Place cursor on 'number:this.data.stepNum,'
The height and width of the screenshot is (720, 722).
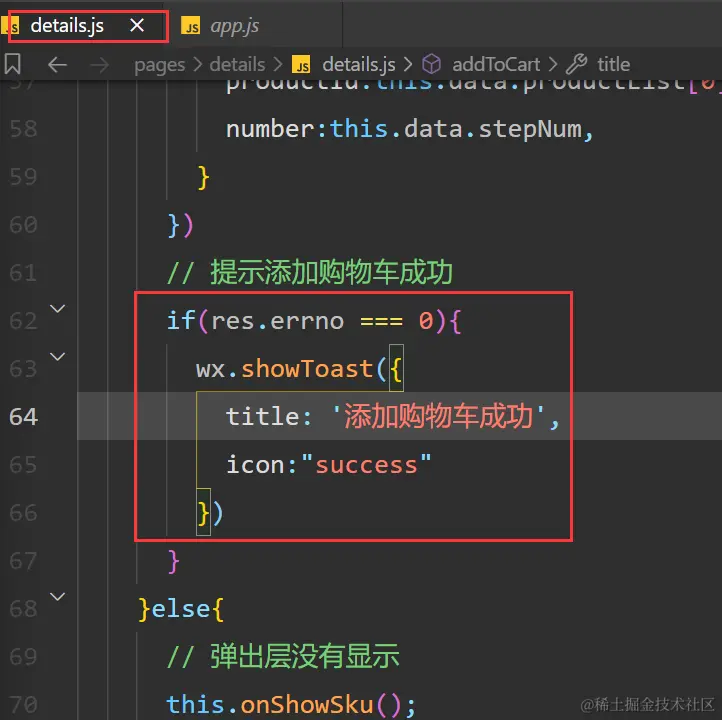pos(409,129)
